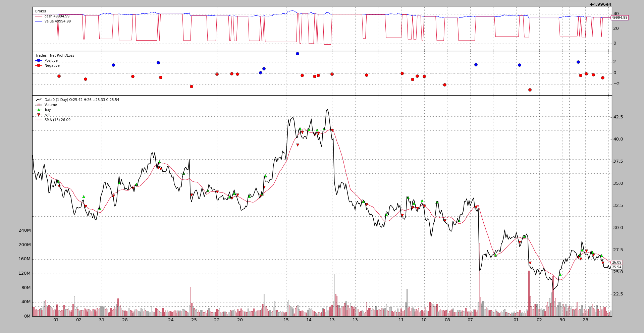
Task: Pick the red cash line swatch in Broker legend
Action: click(x=39, y=16)
